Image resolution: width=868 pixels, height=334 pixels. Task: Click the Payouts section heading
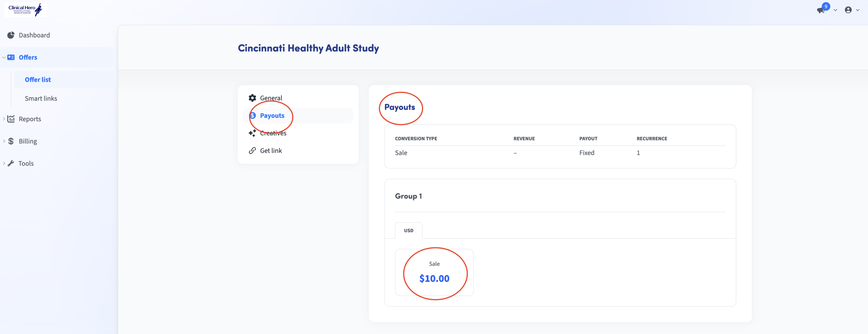click(400, 107)
